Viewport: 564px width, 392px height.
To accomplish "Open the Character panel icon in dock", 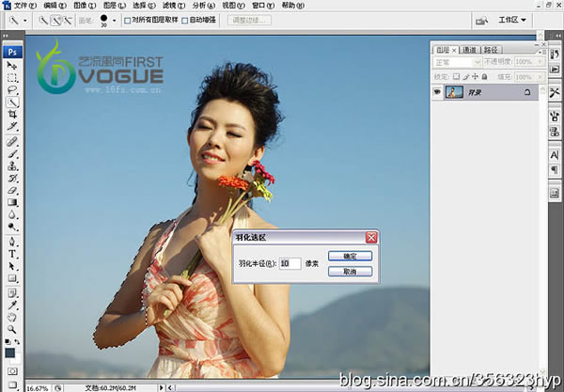I will tap(555, 155).
